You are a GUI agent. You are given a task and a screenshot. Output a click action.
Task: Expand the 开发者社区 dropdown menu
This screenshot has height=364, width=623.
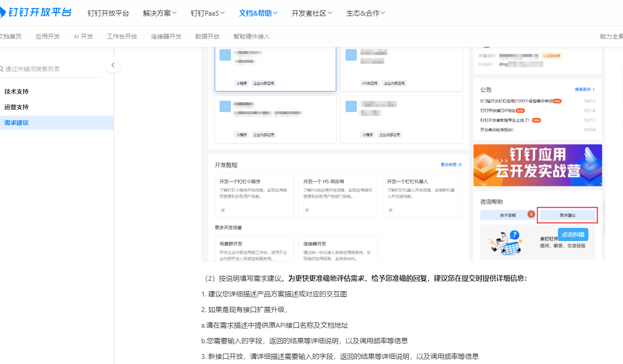click(x=312, y=13)
